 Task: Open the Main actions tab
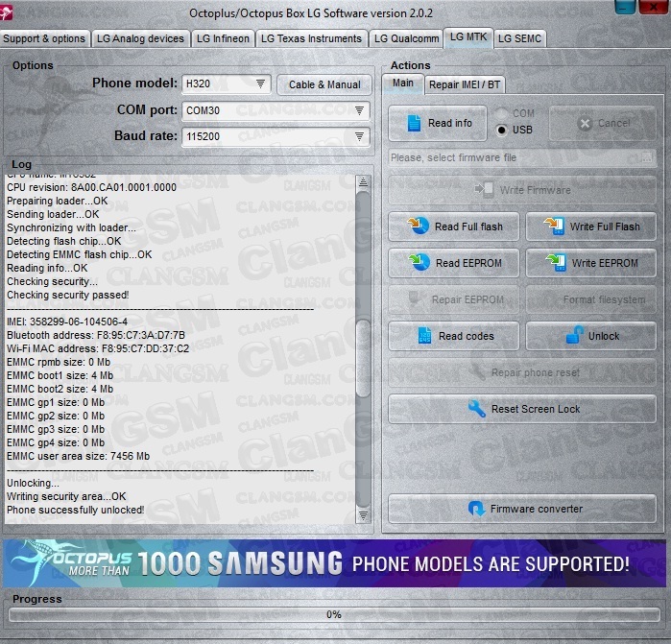(403, 83)
